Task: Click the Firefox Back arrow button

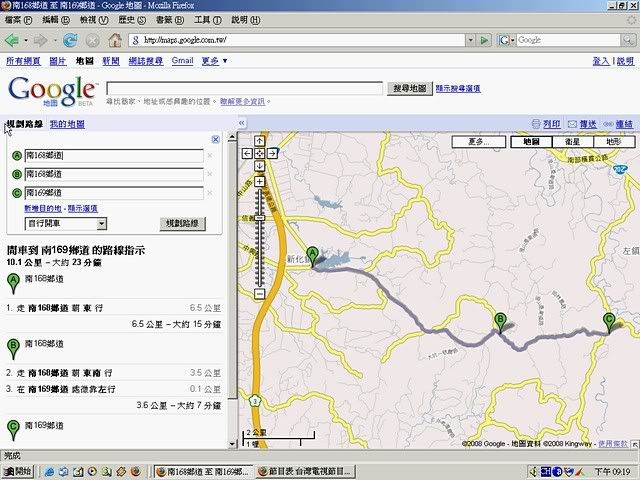Action: click(x=12, y=40)
